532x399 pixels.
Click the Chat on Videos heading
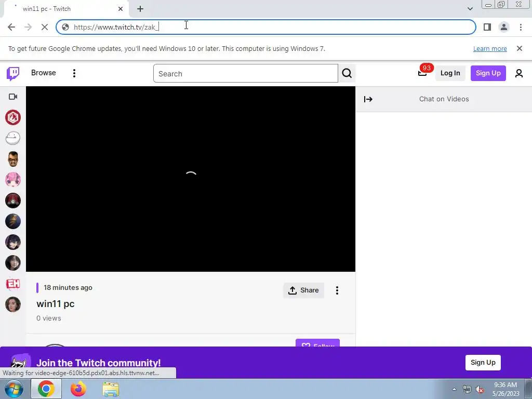pyautogui.click(x=444, y=99)
